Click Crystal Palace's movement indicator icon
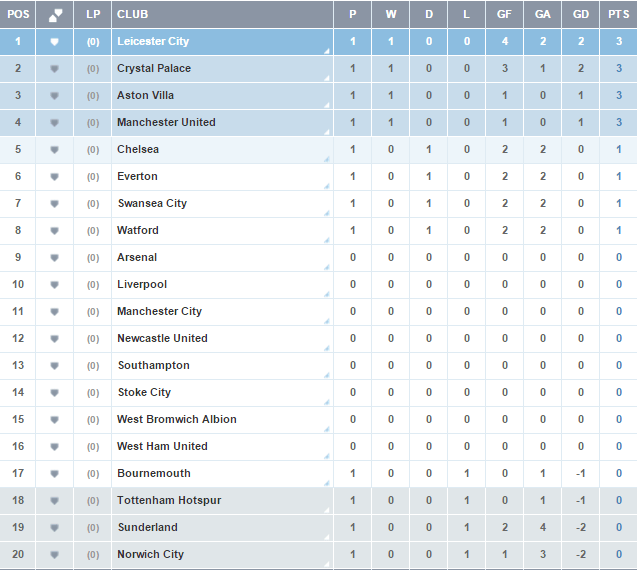This screenshot has height=570, width=637. pyautogui.click(x=54, y=69)
